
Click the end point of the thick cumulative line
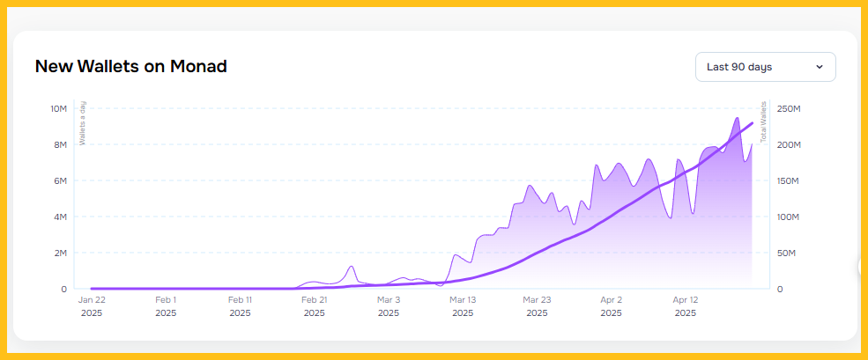[753, 122]
